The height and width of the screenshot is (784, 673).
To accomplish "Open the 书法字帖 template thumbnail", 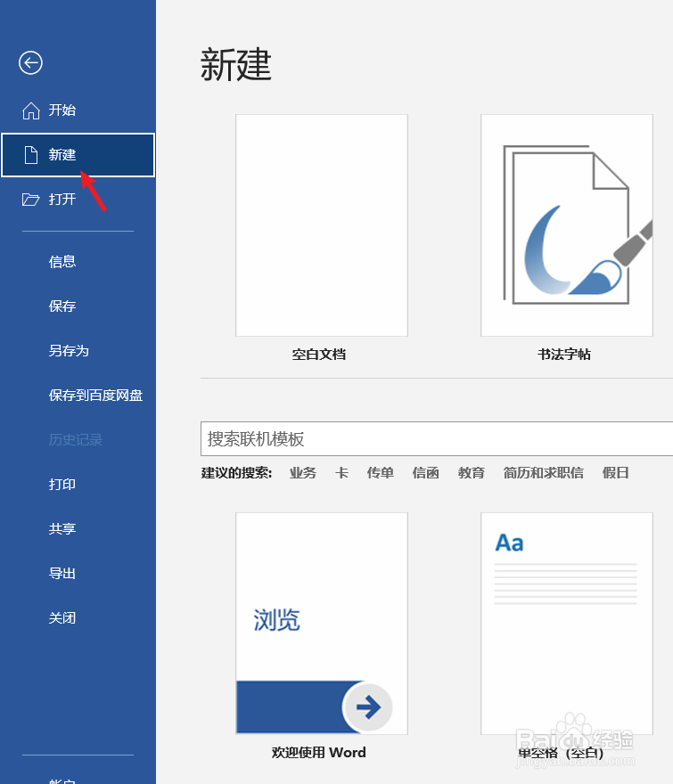I will coord(567,225).
